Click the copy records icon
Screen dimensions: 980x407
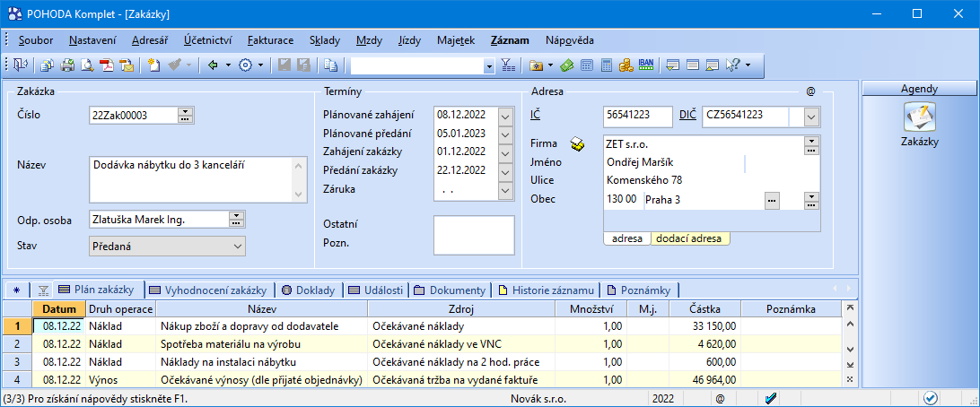(x=330, y=65)
